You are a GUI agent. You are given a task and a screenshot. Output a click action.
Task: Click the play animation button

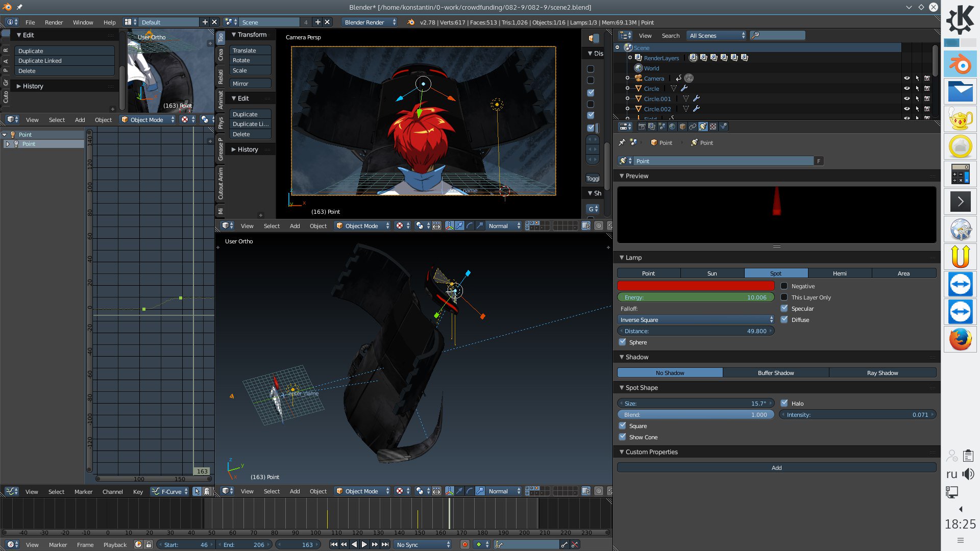tap(364, 544)
